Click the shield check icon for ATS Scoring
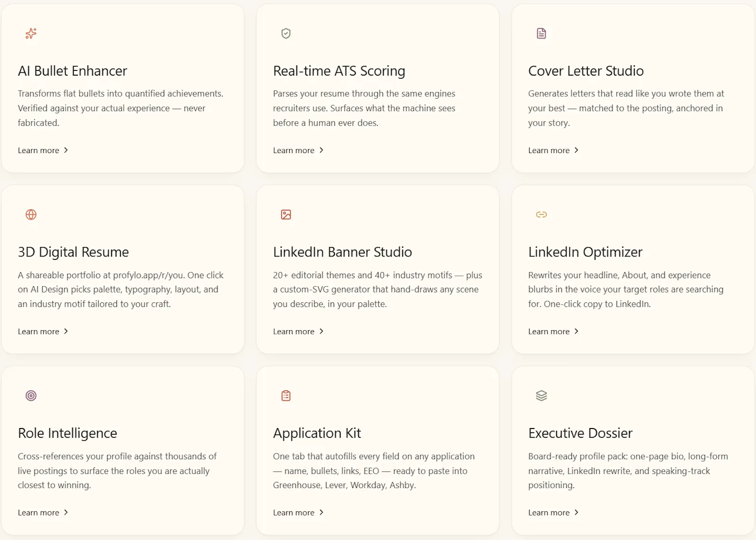The height and width of the screenshot is (540, 756). point(286,34)
